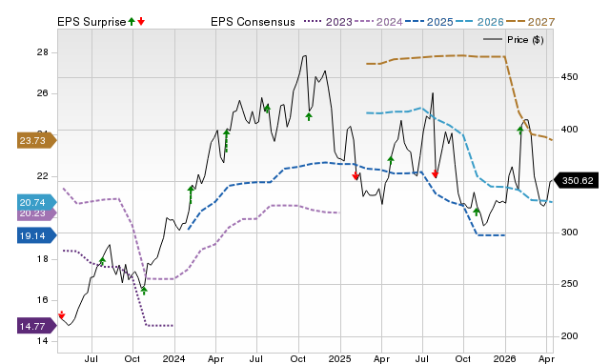Select the green beat arrow just after Jul 2023
Screen dimensions: 610x364
click(x=102, y=261)
